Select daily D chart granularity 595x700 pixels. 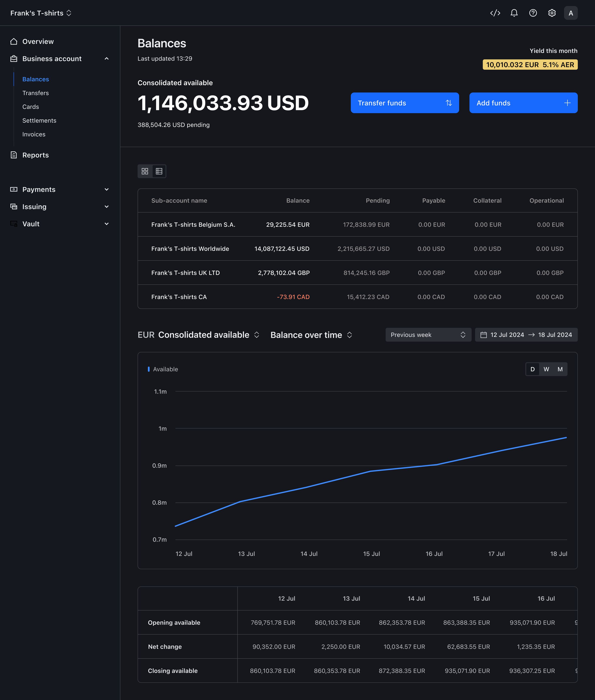pyautogui.click(x=532, y=369)
